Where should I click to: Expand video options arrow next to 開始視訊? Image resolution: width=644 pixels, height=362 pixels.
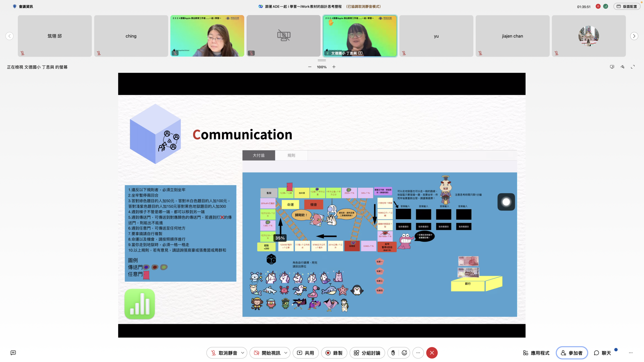click(x=286, y=353)
